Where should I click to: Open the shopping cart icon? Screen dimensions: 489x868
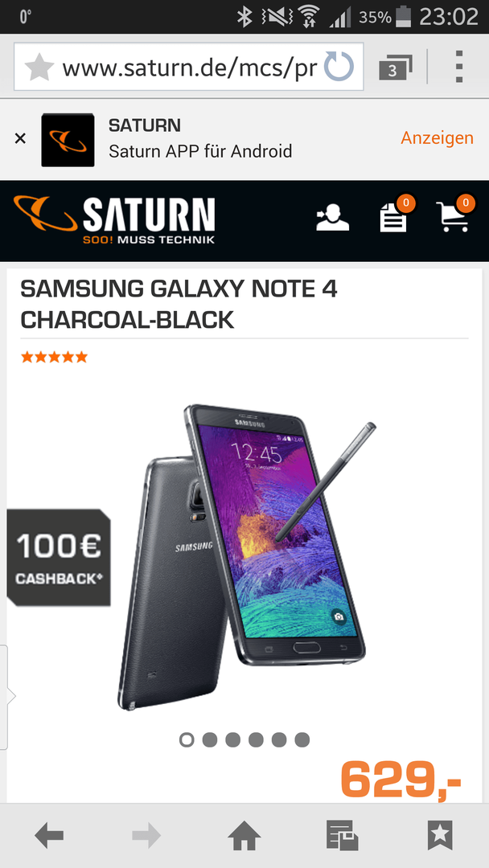click(455, 215)
